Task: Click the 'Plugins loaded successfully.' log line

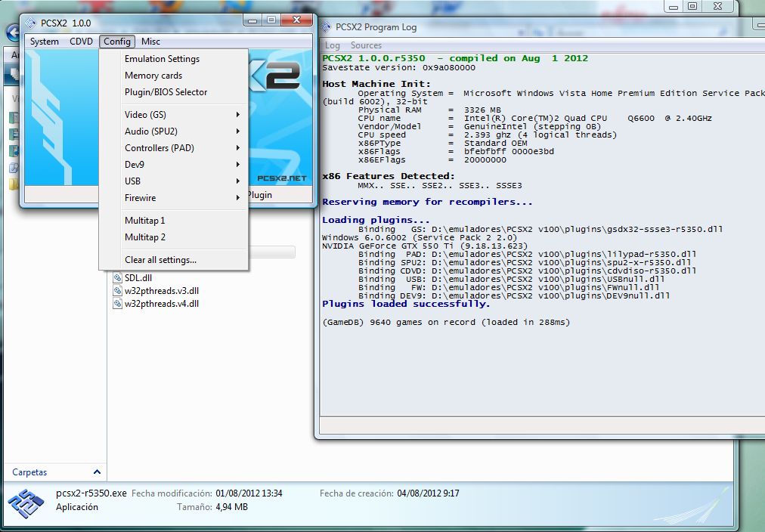Action: tap(406, 304)
